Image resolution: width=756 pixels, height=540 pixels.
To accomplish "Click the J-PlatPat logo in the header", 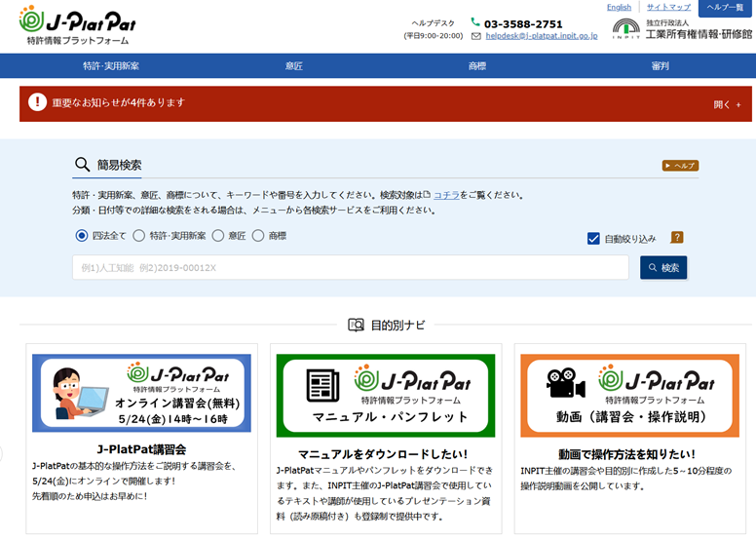I will tap(77, 25).
